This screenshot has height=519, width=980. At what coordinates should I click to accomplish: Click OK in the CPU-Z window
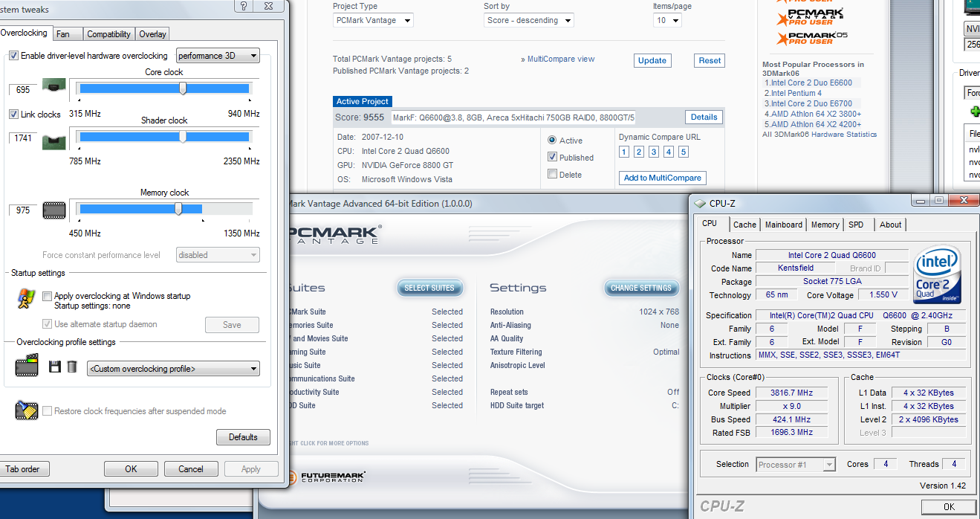(949, 506)
